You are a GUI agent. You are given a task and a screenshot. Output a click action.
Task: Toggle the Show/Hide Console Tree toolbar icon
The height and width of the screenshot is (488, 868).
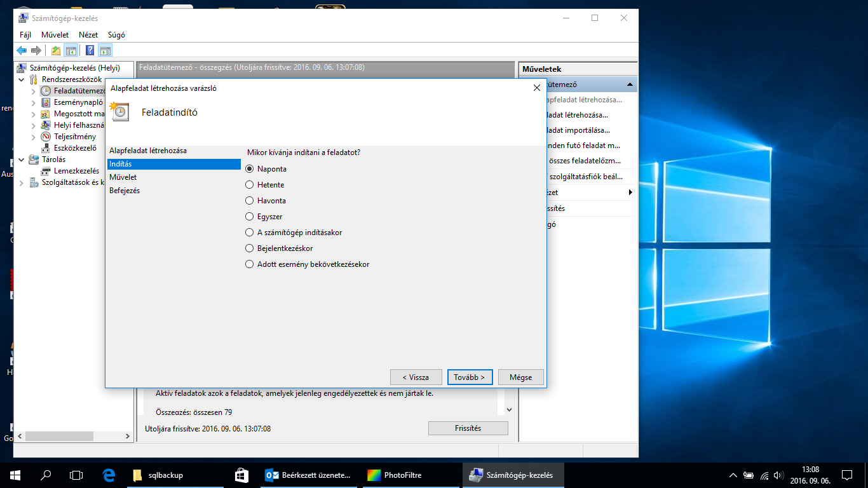pos(71,51)
